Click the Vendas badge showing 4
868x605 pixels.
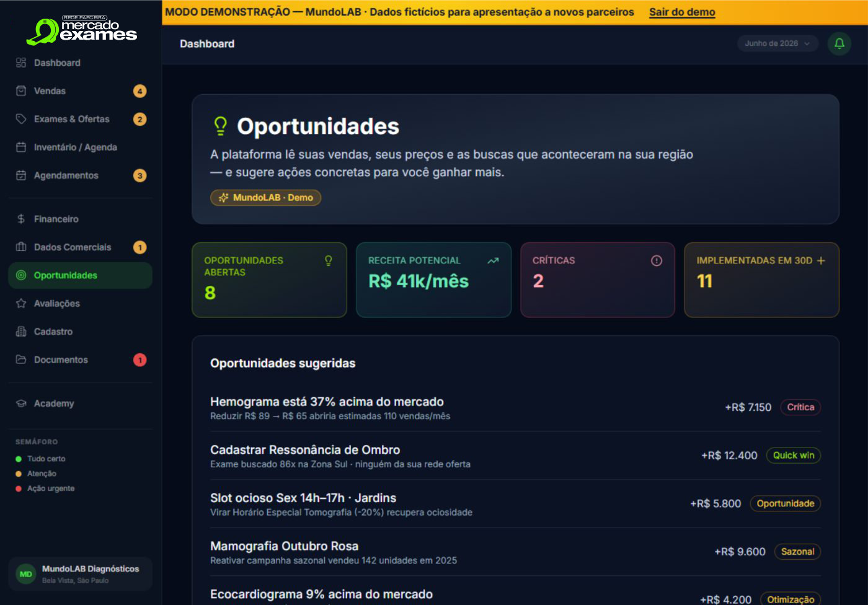point(140,91)
